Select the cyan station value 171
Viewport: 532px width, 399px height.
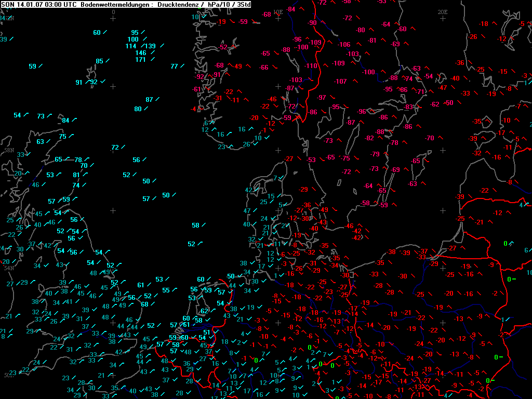point(140,60)
